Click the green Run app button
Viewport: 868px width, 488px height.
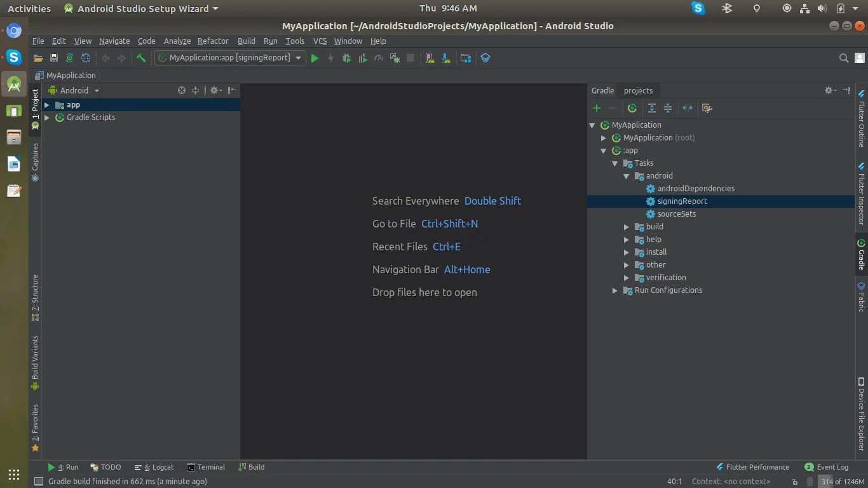315,58
